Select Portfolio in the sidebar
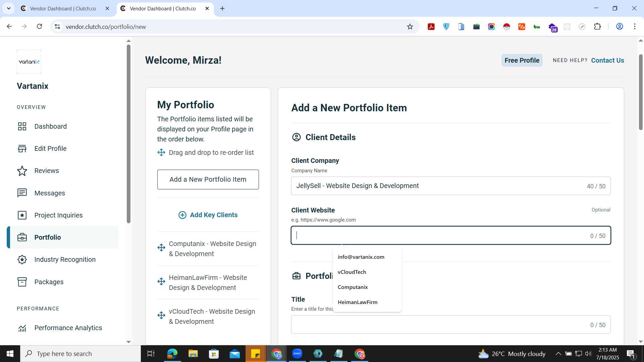Image resolution: width=644 pixels, height=362 pixels. (x=63, y=237)
